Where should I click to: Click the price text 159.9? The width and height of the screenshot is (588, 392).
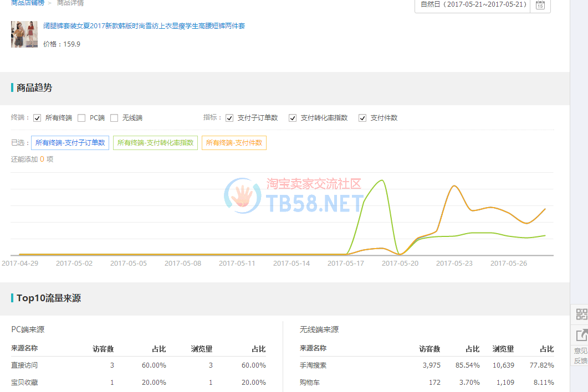click(x=71, y=44)
